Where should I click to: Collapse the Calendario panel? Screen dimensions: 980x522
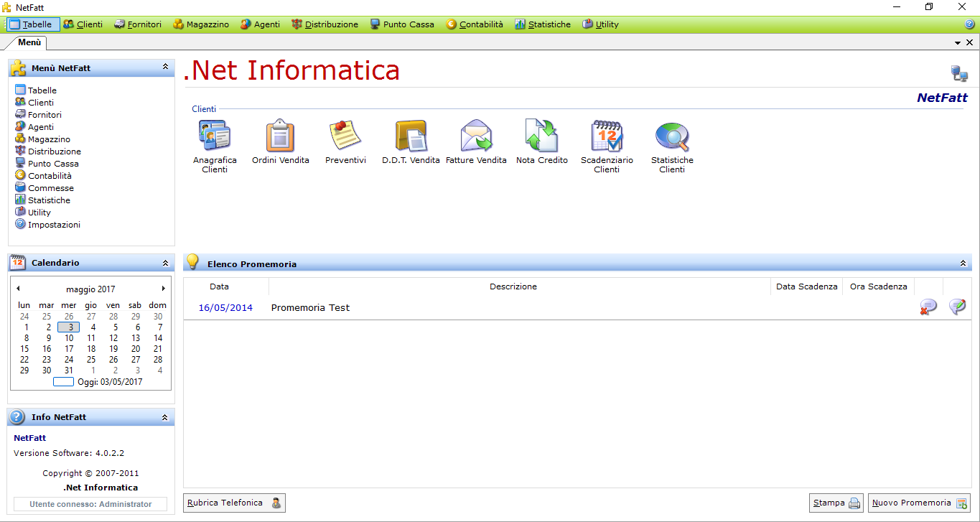pos(165,263)
